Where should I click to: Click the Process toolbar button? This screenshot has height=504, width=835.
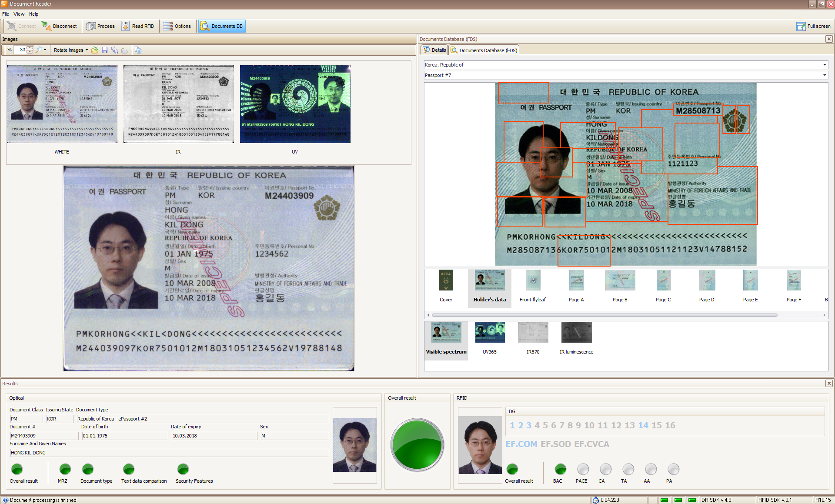click(100, 26)
